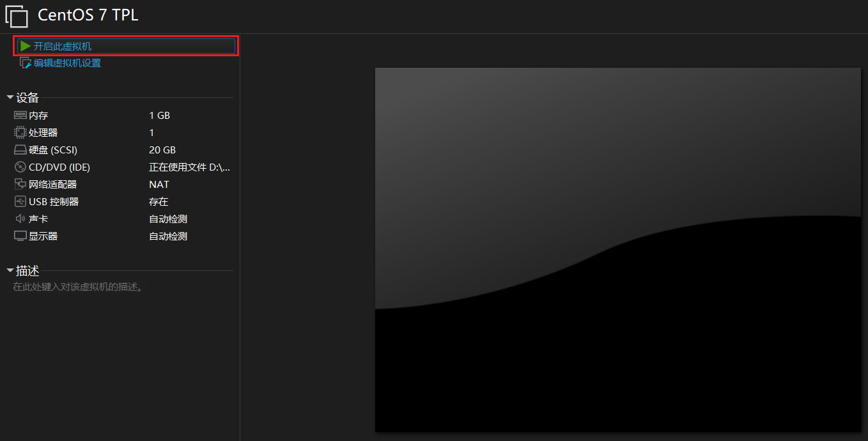Image resolution: width=868 pixels, height=441 pixels.
Task: Click the 内存 memory chip icon
Action: [x=20, y=116]
